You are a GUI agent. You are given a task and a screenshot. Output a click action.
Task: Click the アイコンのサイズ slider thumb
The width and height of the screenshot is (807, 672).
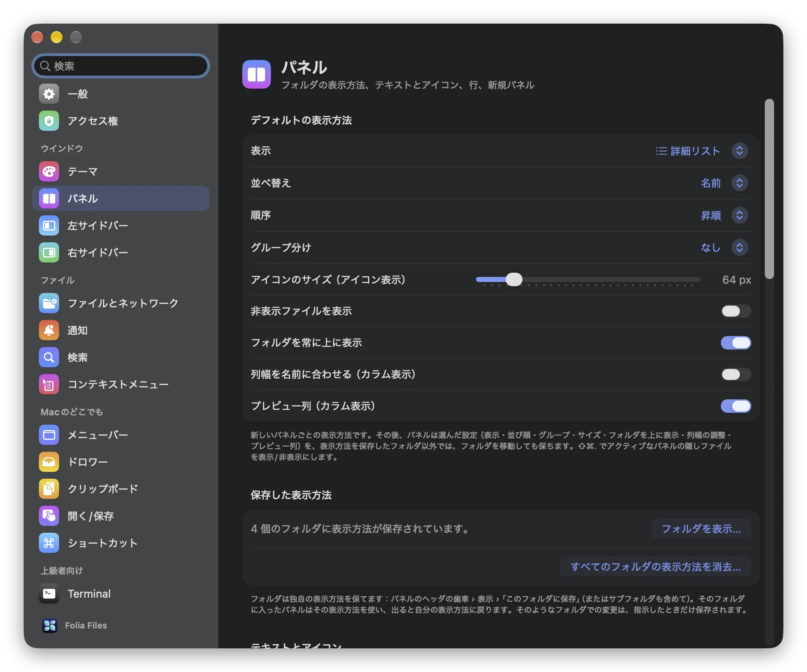coord(514,279)
